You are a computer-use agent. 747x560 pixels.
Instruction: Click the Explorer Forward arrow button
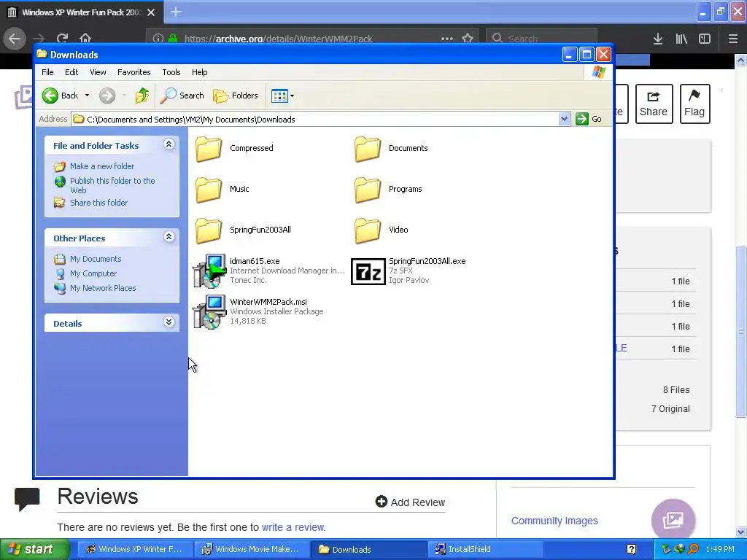(107, 96)
